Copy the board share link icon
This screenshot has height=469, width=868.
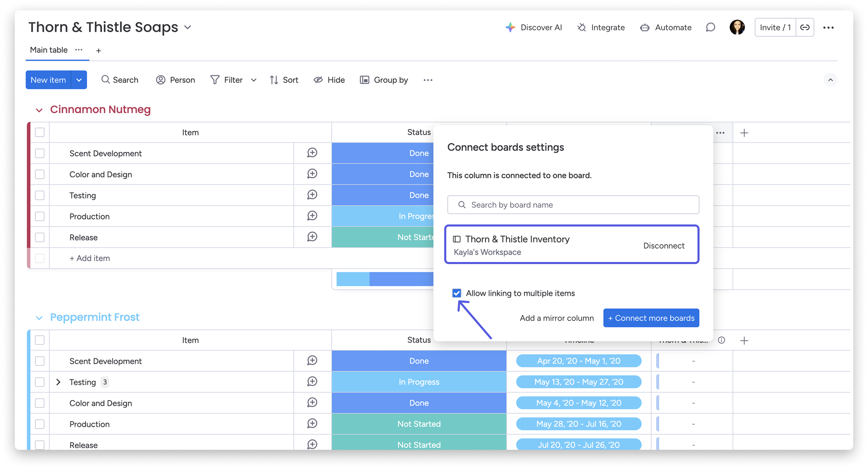coord(805,27)
